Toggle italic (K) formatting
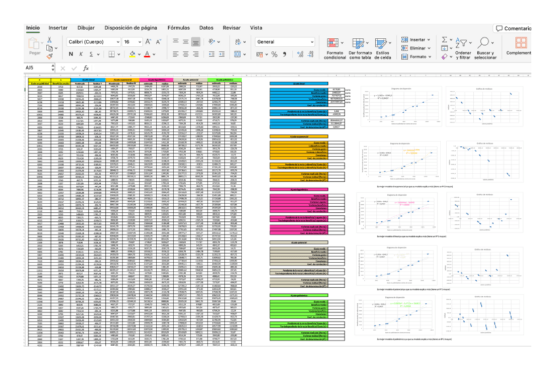Viewport: 555px width, 392px height. click(x=80, y=54)
